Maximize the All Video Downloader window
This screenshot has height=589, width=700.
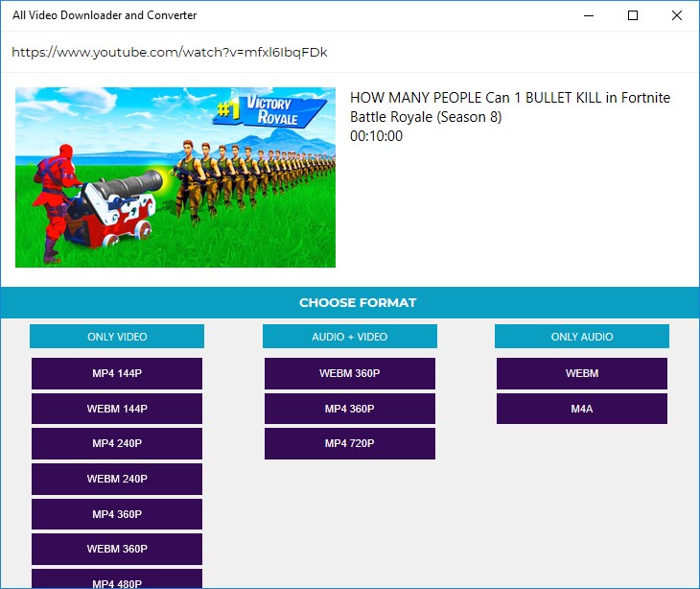(x=633, y=15)
